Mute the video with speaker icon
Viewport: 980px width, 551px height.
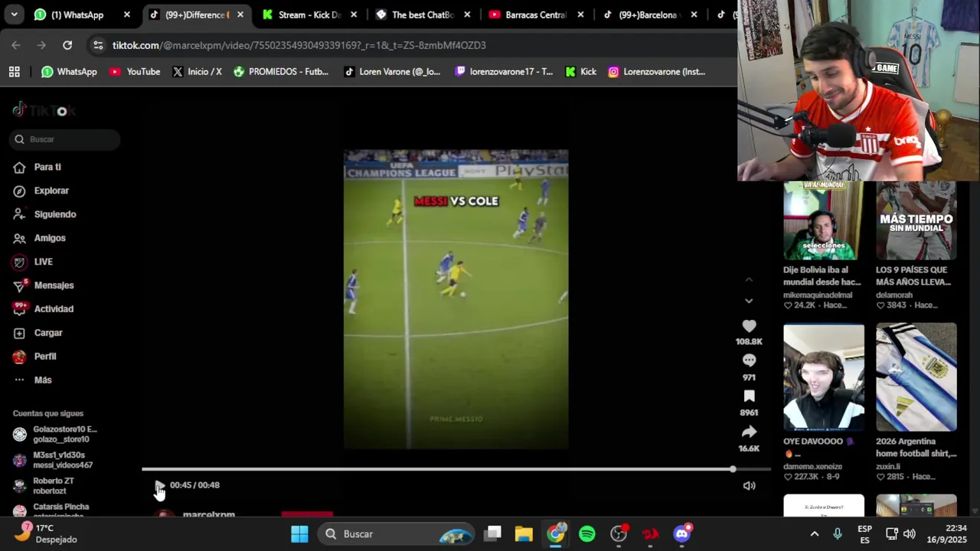coord(749,485)
